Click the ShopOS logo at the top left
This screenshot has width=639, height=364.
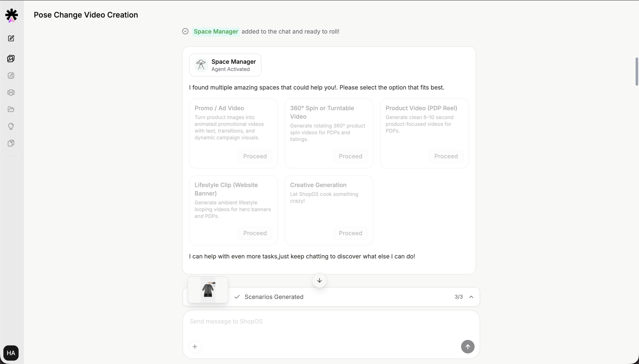click(11, 15)
